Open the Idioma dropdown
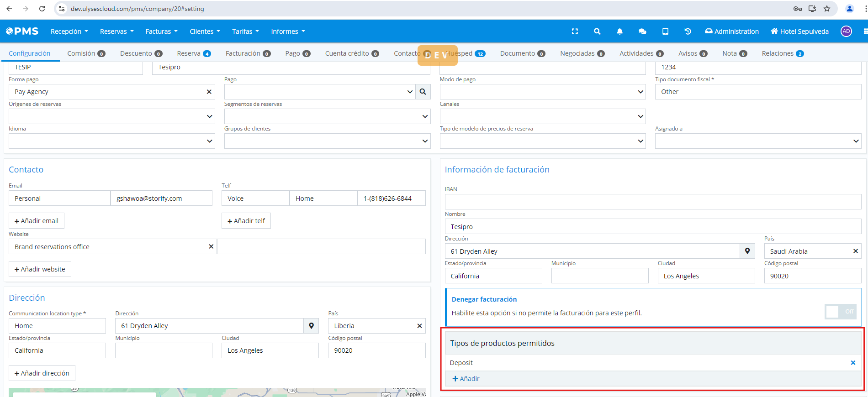Screen dimensions: 868x397 click(209, 141)
